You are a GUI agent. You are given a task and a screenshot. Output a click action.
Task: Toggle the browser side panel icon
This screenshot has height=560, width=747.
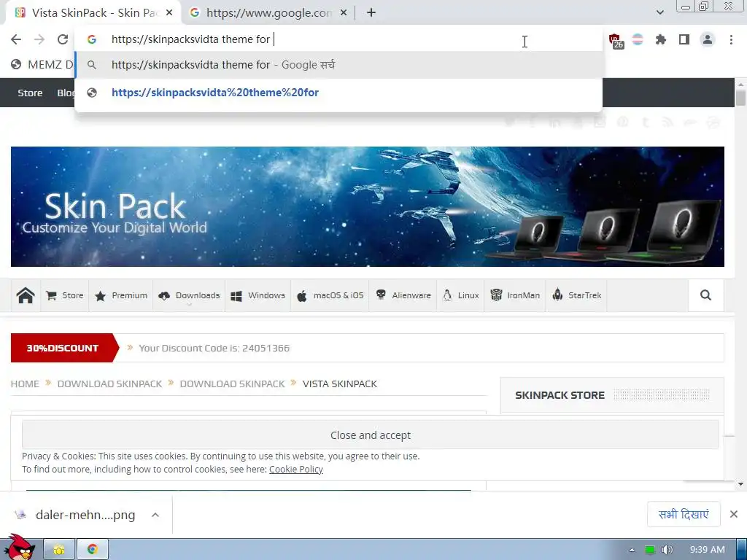click(x=684, y=39)
